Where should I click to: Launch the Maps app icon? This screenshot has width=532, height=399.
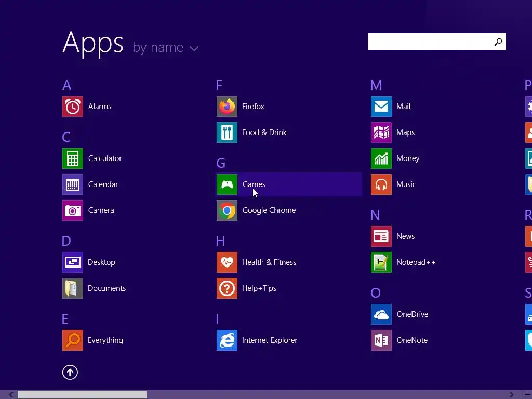coord(381,132)
